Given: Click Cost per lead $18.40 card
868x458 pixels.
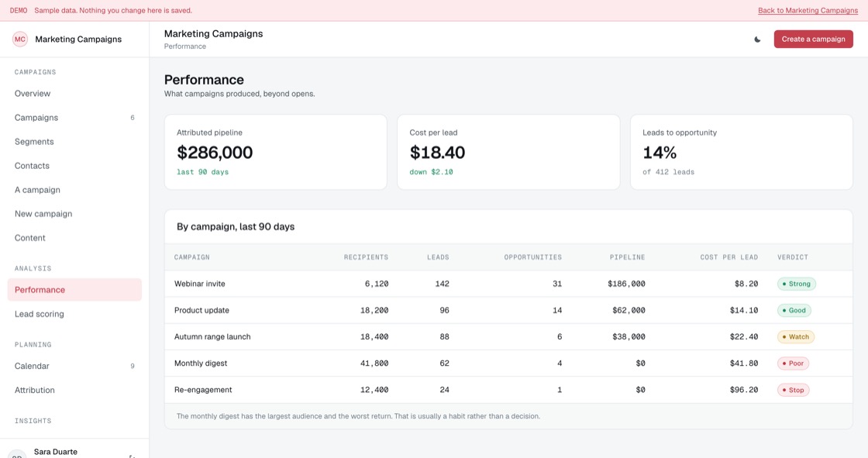Looking at the screenshot, I should pyautogui.click(x=508, y=153).
